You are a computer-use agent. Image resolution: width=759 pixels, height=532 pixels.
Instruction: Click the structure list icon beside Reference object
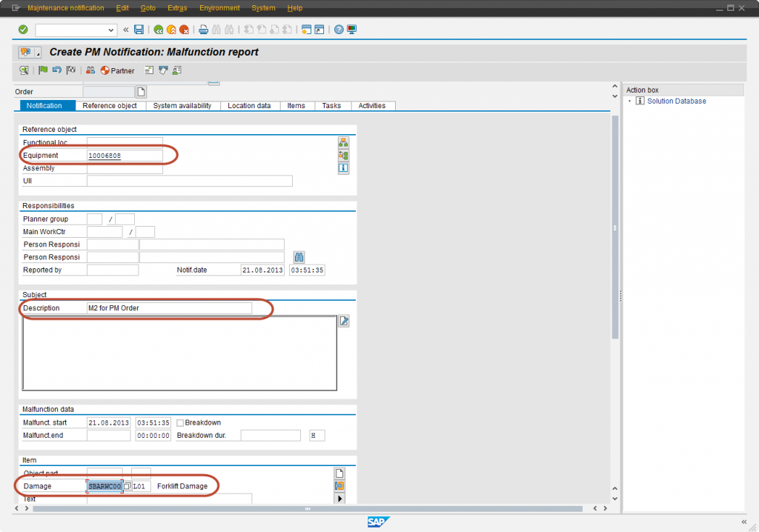click(342, 142)
